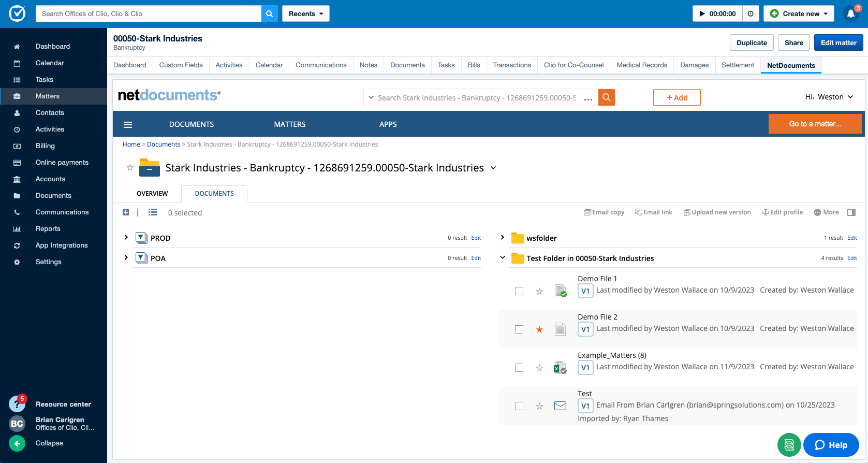
Task: Click the Demo File 1 document icon
Action: pyautogui.click(x=561, y=291)
